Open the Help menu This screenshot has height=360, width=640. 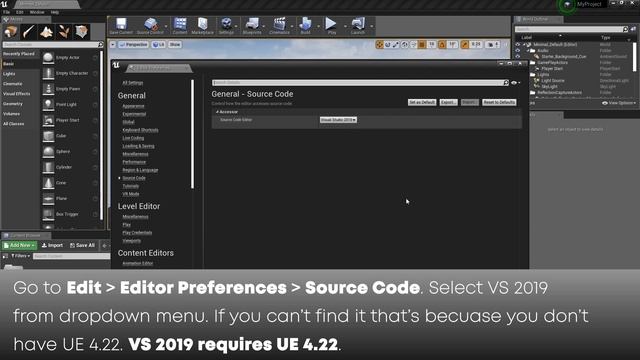(55, 12)
